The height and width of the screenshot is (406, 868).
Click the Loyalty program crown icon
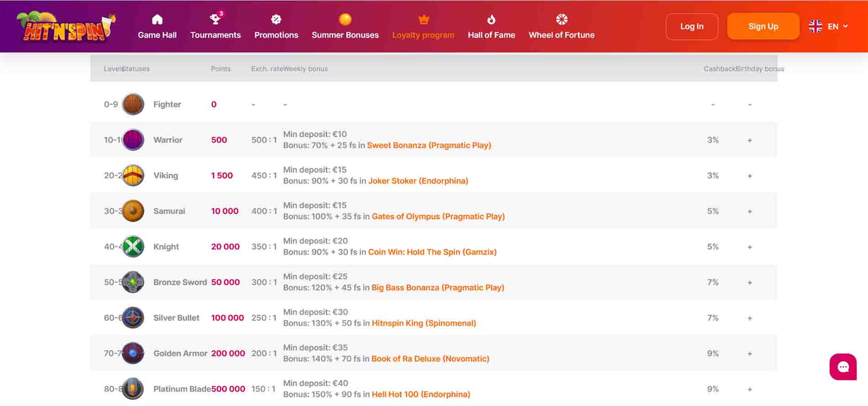pos(423,19)
